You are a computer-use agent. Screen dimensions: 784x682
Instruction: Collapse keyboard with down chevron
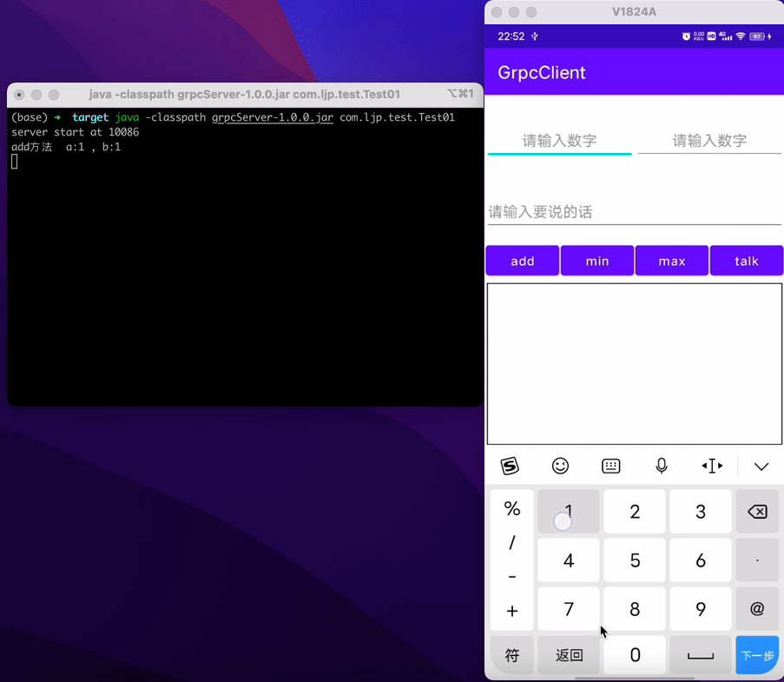click(761, 467)
